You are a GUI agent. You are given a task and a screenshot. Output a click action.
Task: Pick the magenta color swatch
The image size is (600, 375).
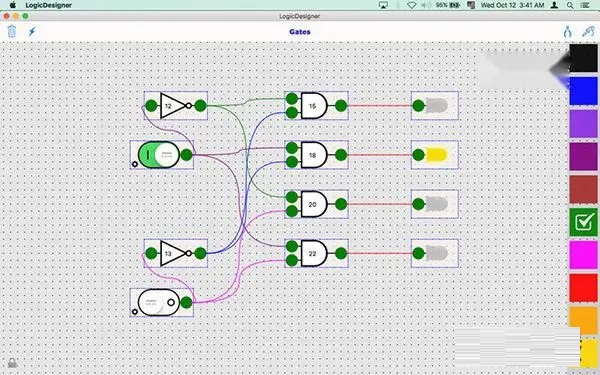tap(583, 254)
